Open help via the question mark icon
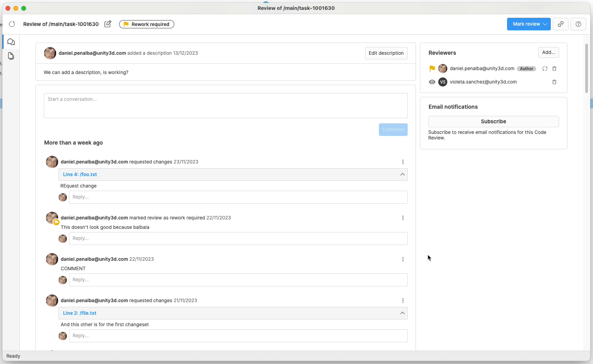The width and height of the screenshot is (593, 364). [578, 24]
